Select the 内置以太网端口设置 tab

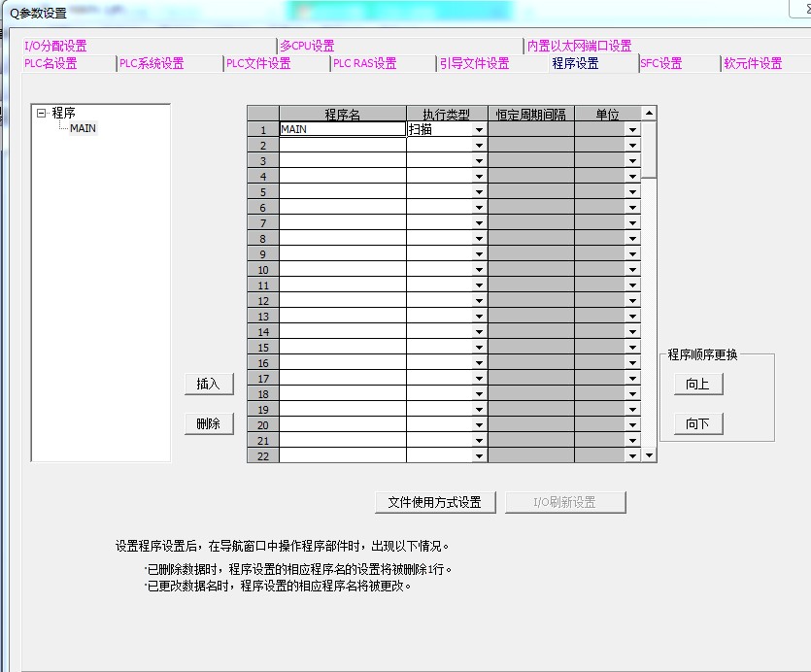(x=579, y=46)
